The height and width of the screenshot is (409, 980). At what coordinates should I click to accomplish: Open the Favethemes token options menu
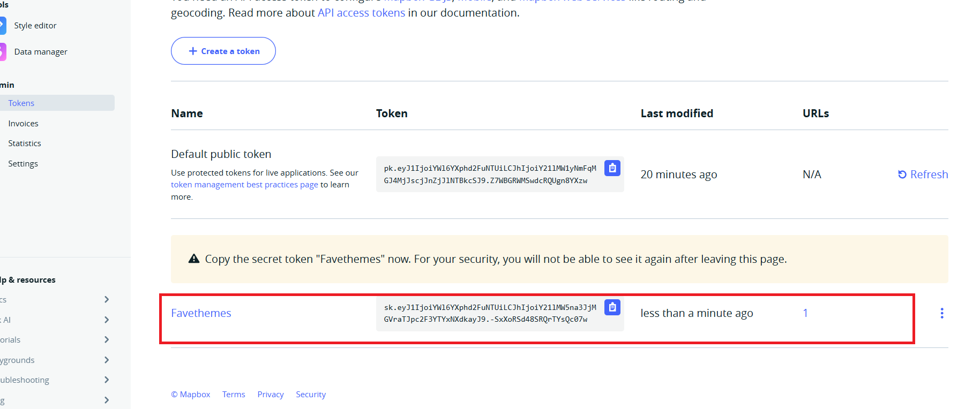click(941, 313)
